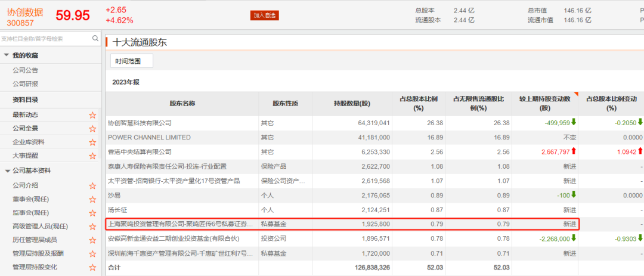The width and height of the screenshot is (644, 276).
Task: Open 企业库资料 in the sidebar
Action: pyautogui.click(x=29, y=142)
